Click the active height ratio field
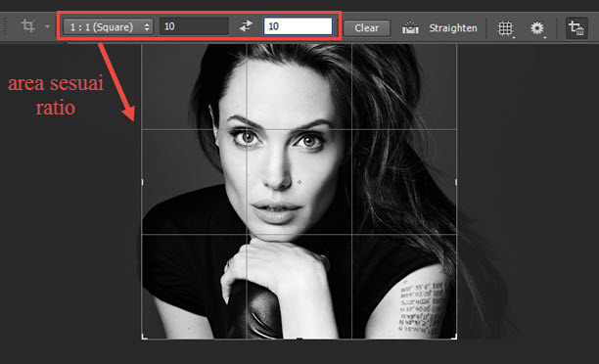Viewport: 599px width, 364px height. point(298,26)
